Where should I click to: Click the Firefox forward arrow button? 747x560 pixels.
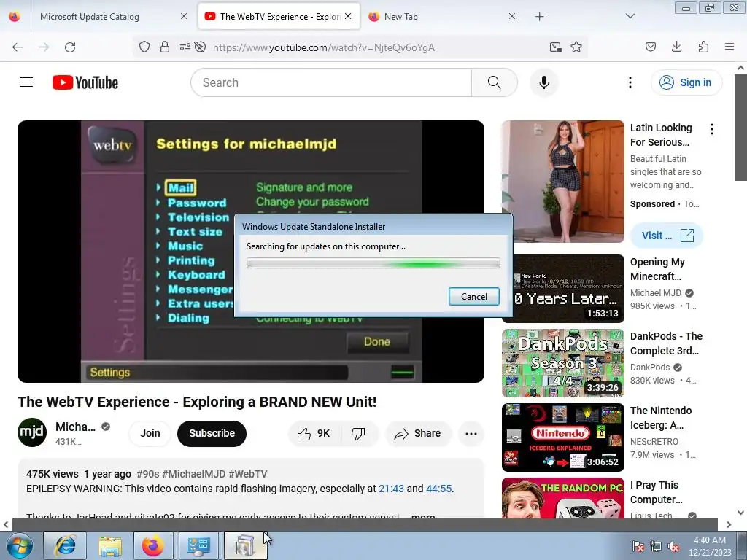pyautogui.click(x=44, y=47)
